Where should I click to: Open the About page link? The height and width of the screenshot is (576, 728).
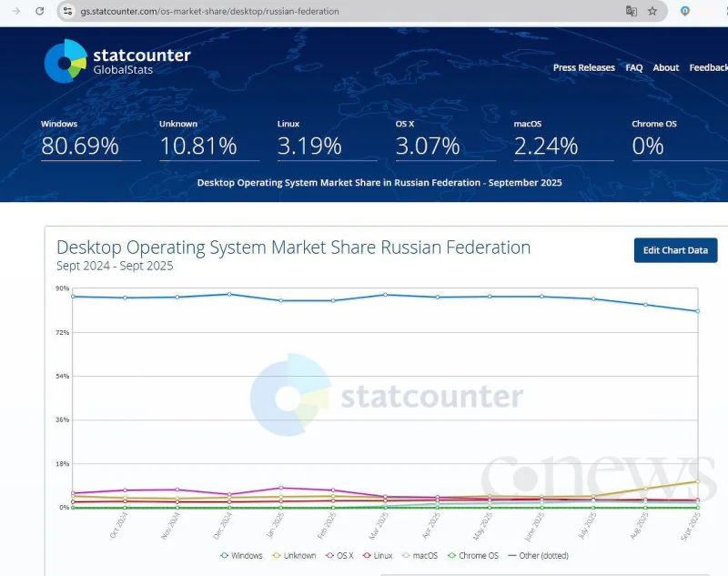[x=665, y=67]
